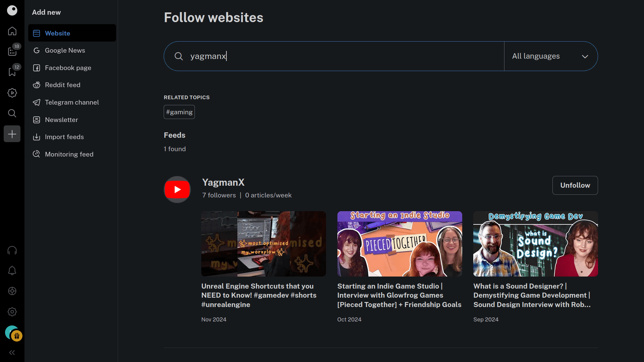This screenshot has height=362, width=644.
Task: Click the gift badge on avatar
Action: click(x=17, y=336)
